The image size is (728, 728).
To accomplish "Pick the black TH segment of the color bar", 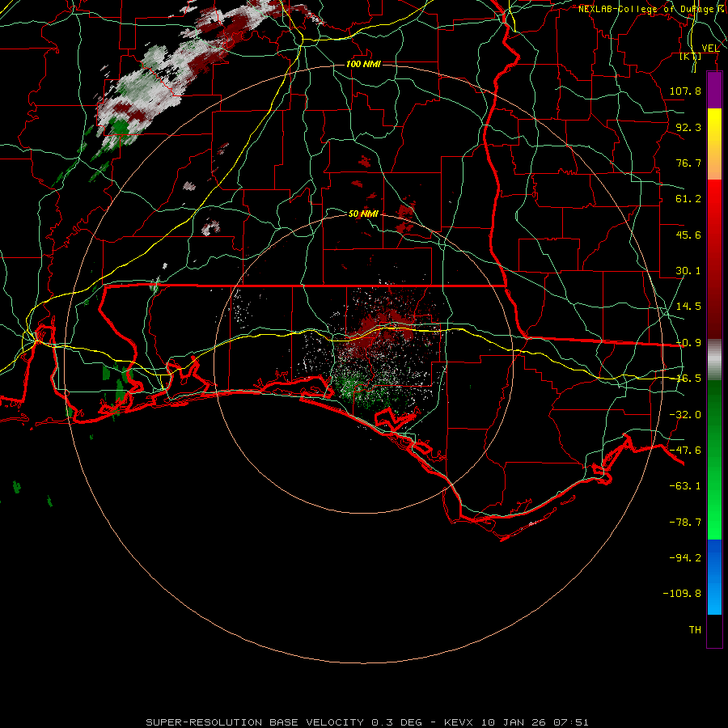I will tap(714, 630).
